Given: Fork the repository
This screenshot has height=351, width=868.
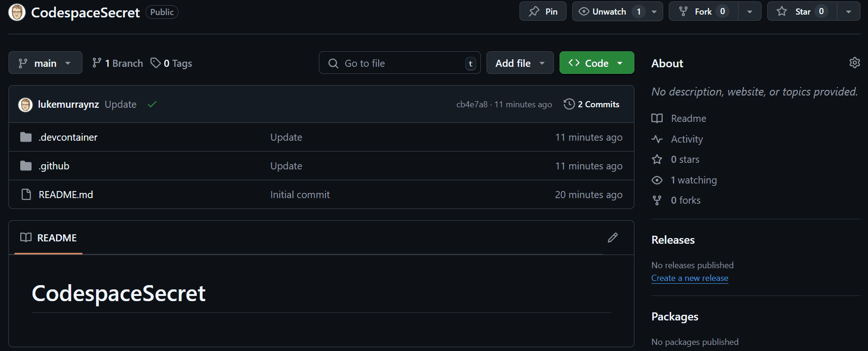Looking at the screenshot, I should pyautogui.click(x=704, y=12).
